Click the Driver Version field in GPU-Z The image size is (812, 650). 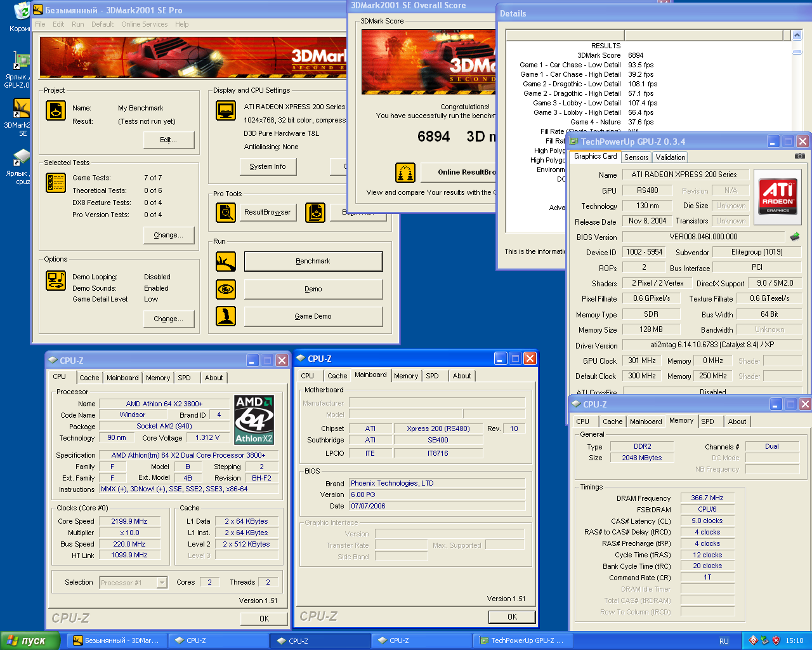(711, 345)
